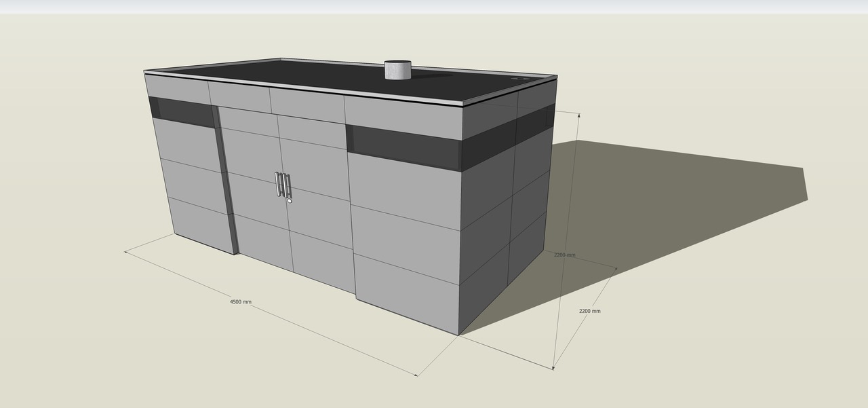The image size is (868, 408).
Task: Click the gray title strip at the top
Action: tap(434, 6)
